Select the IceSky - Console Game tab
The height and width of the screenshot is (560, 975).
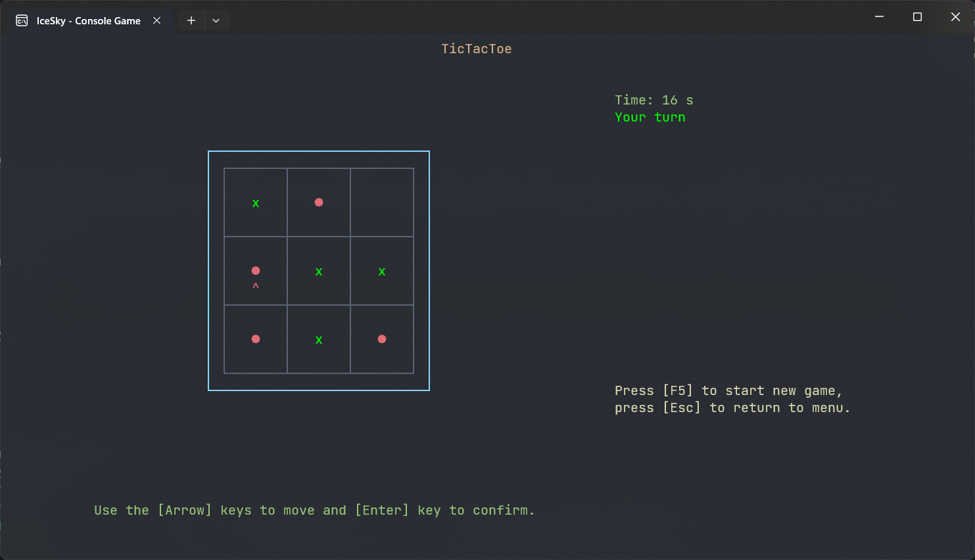89,20
